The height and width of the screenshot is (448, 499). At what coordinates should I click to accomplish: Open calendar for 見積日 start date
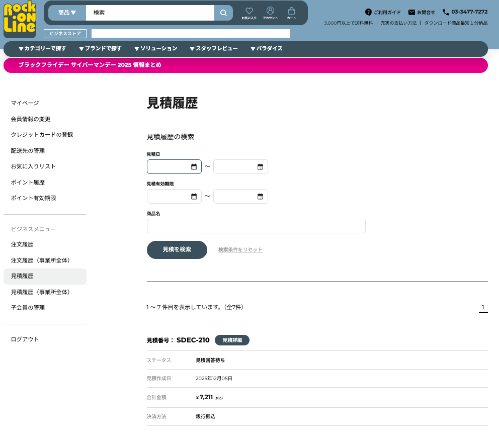coord(194,167)
